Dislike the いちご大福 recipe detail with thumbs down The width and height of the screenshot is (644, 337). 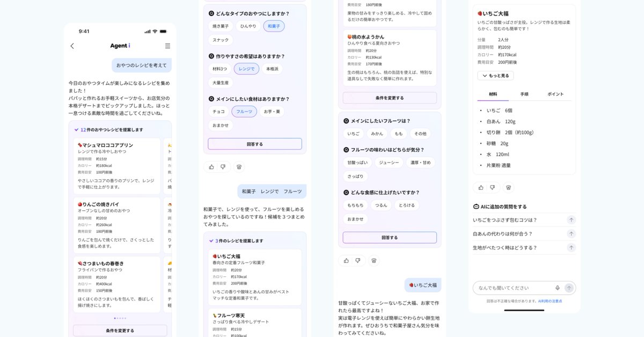pos(493,187)
